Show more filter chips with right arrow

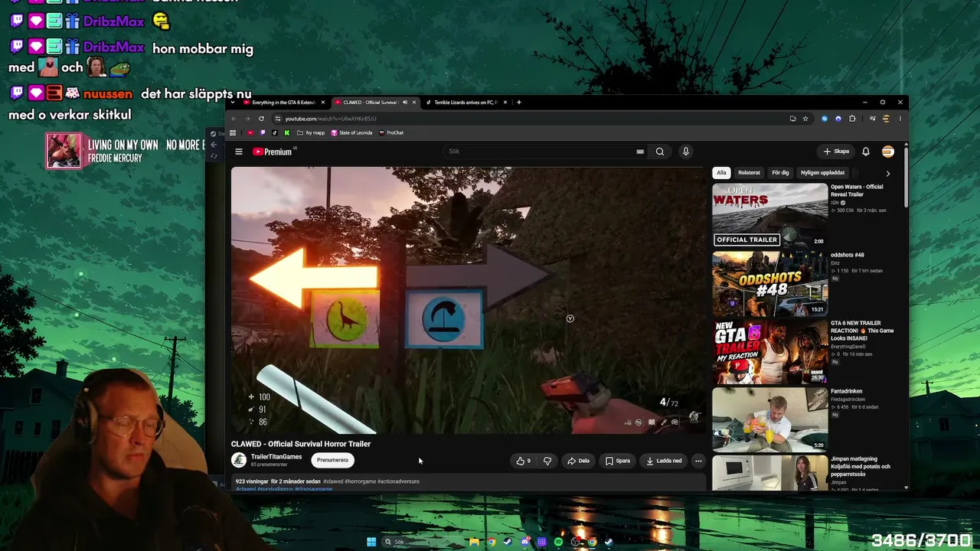888,174
